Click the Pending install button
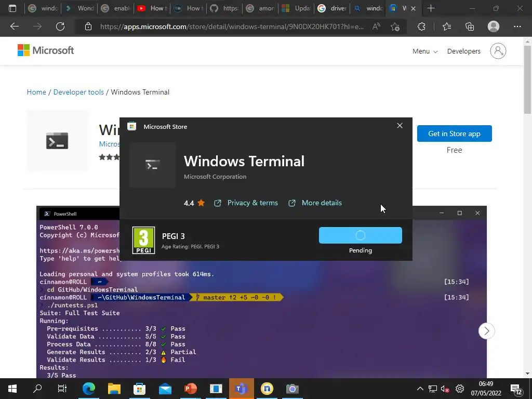The height and width of the screenshot is (399, 532). click(361, 235)
